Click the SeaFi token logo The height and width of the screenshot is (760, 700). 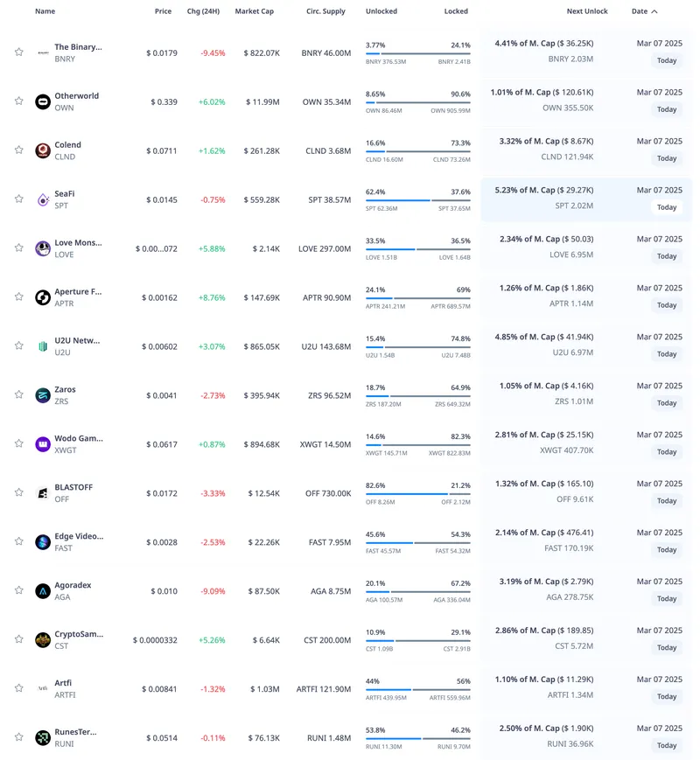tap(42, 200)
